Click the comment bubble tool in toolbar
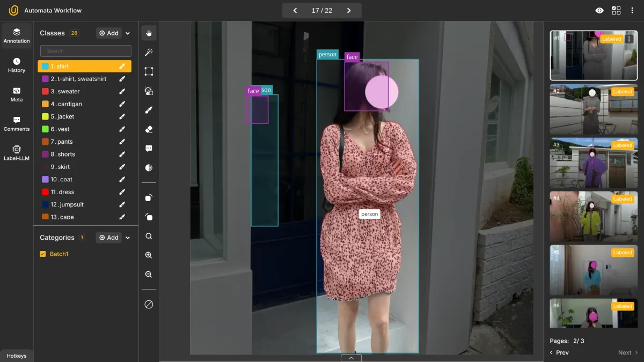This screenshot has height=362, width=644. 149,149
